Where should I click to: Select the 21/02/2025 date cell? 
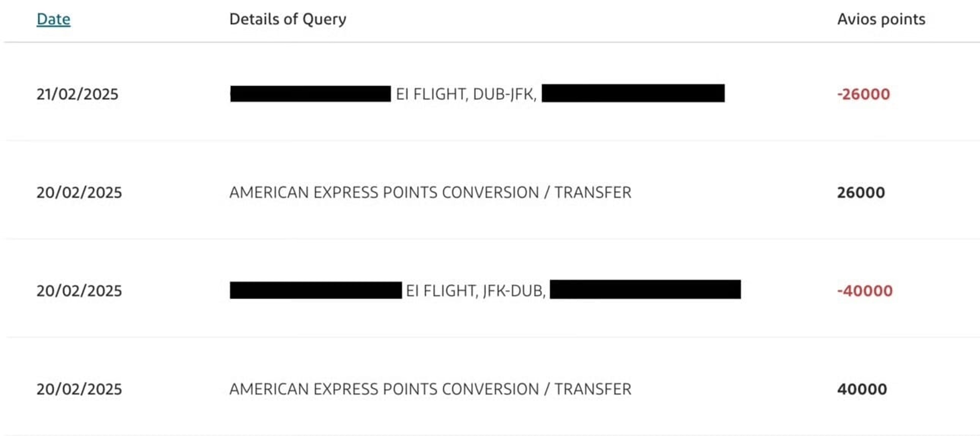[x=77, y=94]
